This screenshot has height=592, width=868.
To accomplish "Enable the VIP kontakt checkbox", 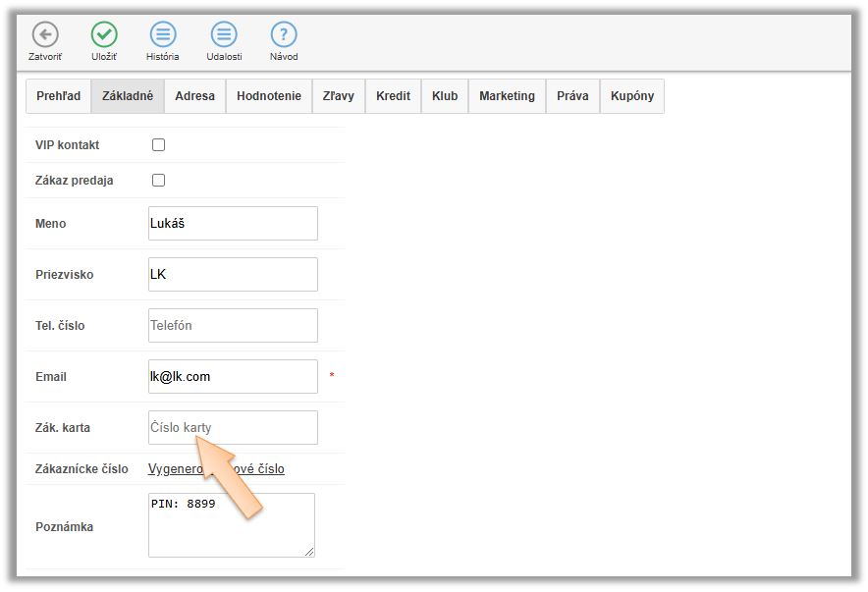I will (x=158, y=145).
